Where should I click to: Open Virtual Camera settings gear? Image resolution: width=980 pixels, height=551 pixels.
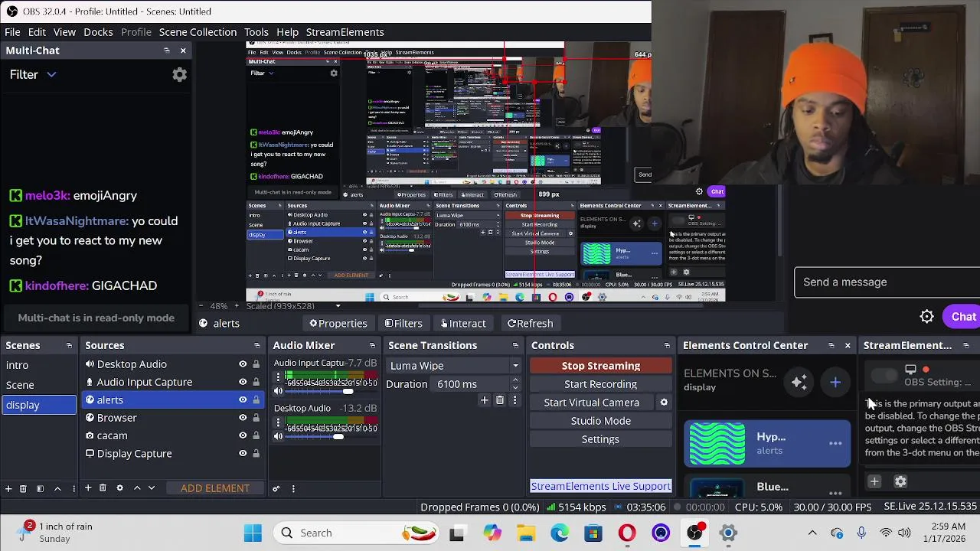tap(664, 403)
